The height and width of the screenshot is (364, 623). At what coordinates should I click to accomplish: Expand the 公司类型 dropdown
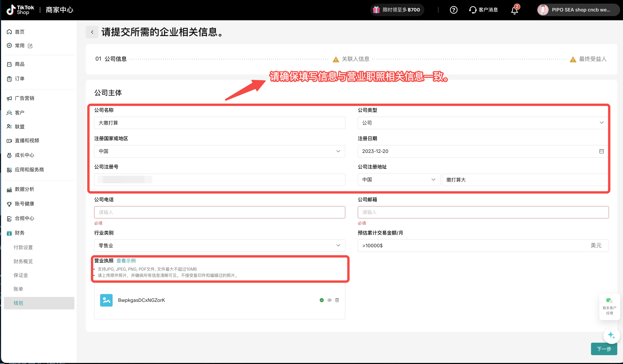(601, 123)
